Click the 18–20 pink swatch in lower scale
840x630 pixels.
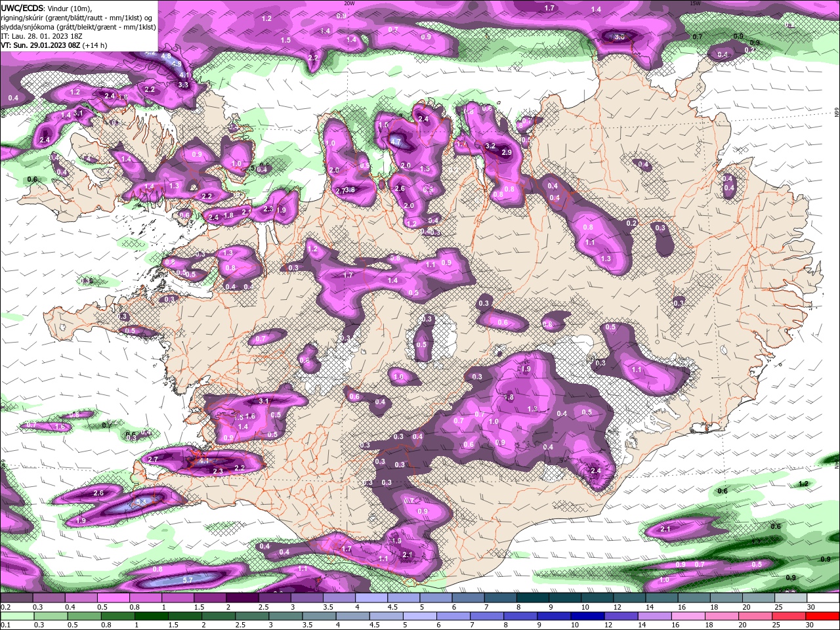[x=721, y=616]
